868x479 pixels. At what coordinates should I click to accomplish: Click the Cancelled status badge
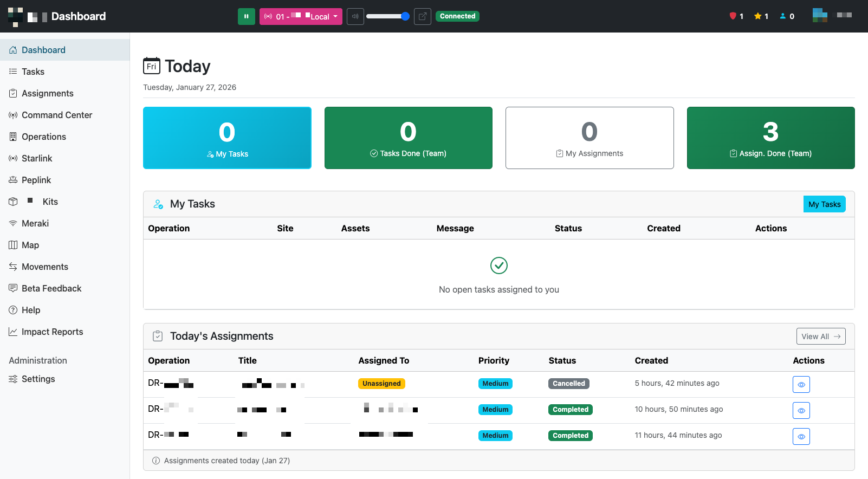tap(569, 384)
